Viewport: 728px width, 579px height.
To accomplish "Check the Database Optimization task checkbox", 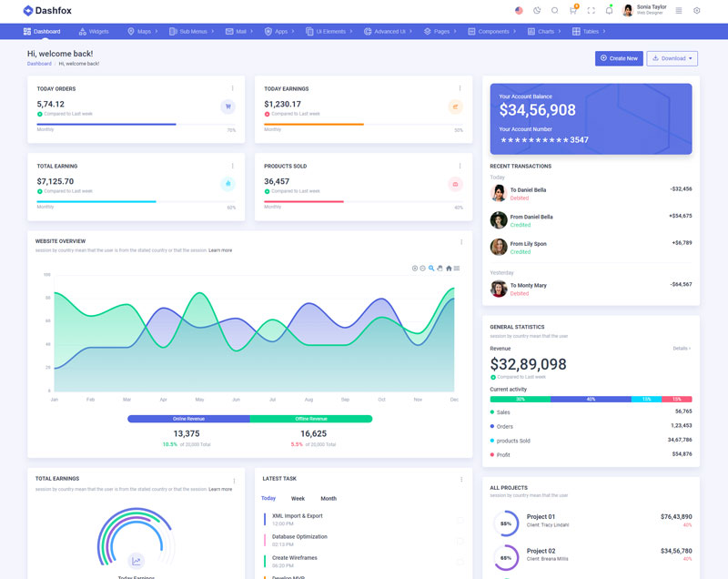I will pos(460,540).
